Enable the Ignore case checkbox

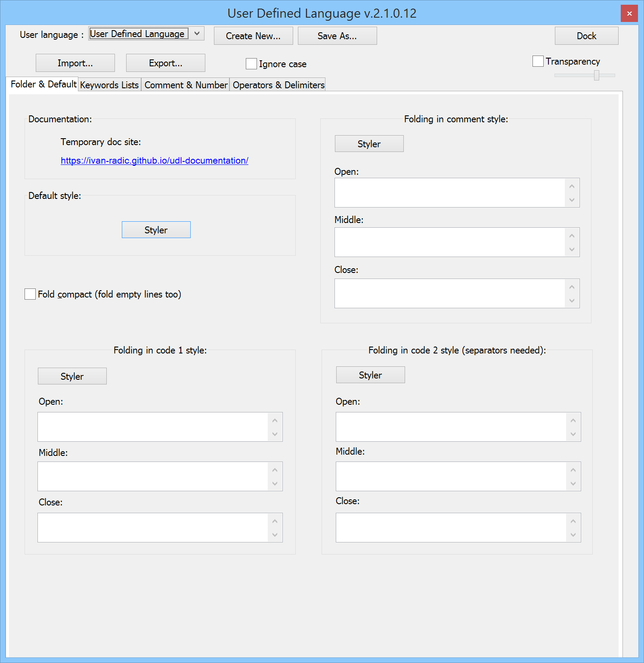click(x=251, y=63)
